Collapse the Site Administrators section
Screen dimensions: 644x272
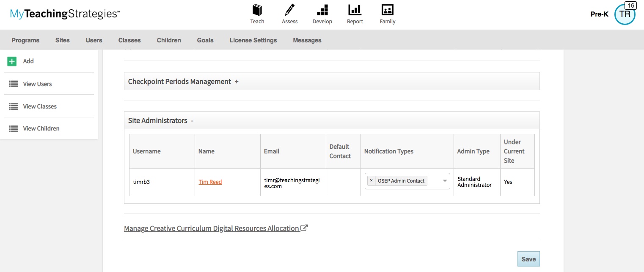[x=192, y=121]
